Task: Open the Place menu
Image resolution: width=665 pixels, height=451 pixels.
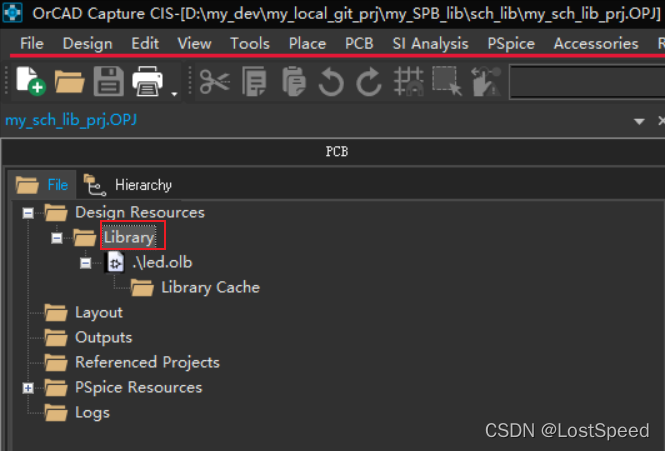Action: click(x=307, y=43)
